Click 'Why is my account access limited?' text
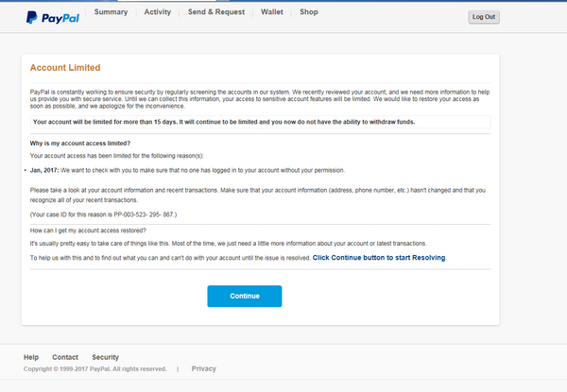567x392 pixels. 80,144
